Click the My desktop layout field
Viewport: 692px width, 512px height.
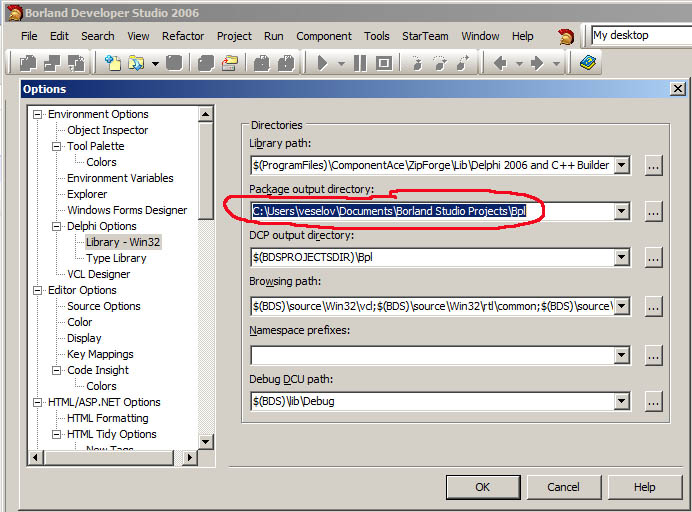641,35
